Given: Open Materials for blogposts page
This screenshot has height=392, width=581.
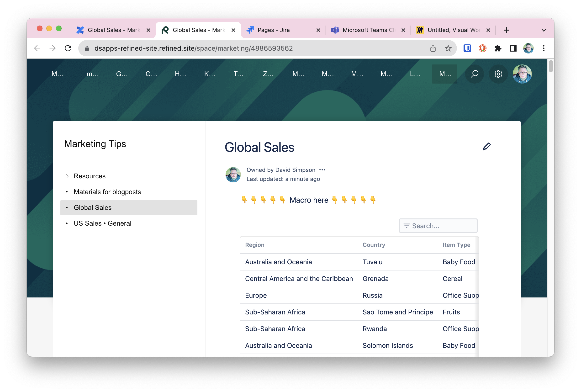Looking at the screenshot, I should click(107, 192).
